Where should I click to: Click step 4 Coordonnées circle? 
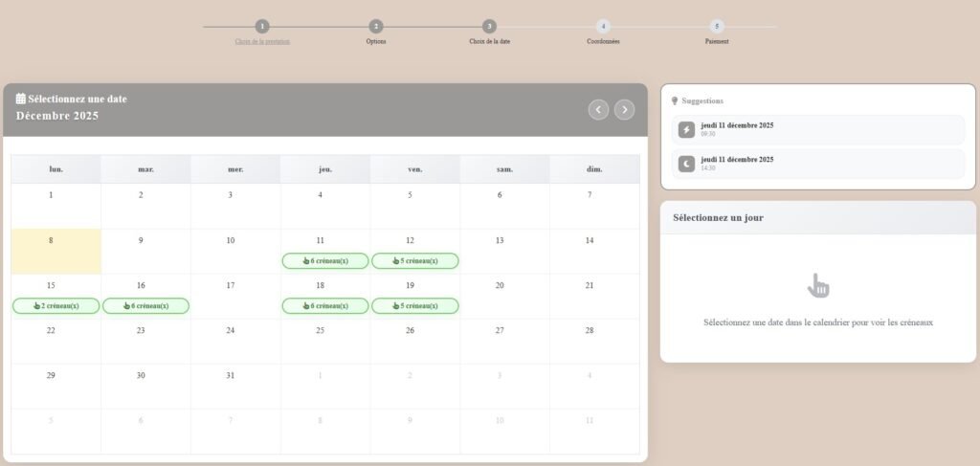point(603,26)
